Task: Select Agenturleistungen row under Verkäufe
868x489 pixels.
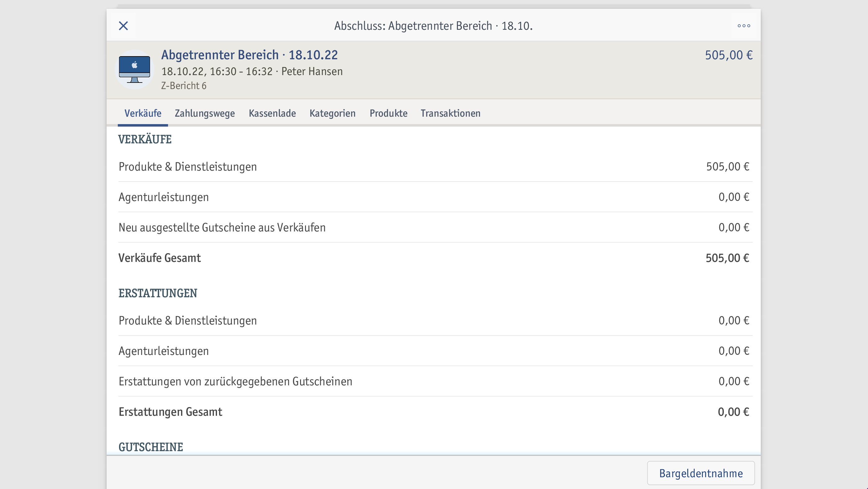Action: pyautogui.click(x=435, y=197)
